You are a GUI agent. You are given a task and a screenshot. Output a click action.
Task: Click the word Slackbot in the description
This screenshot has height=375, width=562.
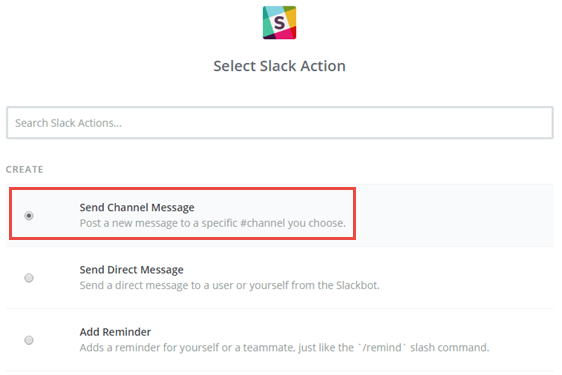357,285
